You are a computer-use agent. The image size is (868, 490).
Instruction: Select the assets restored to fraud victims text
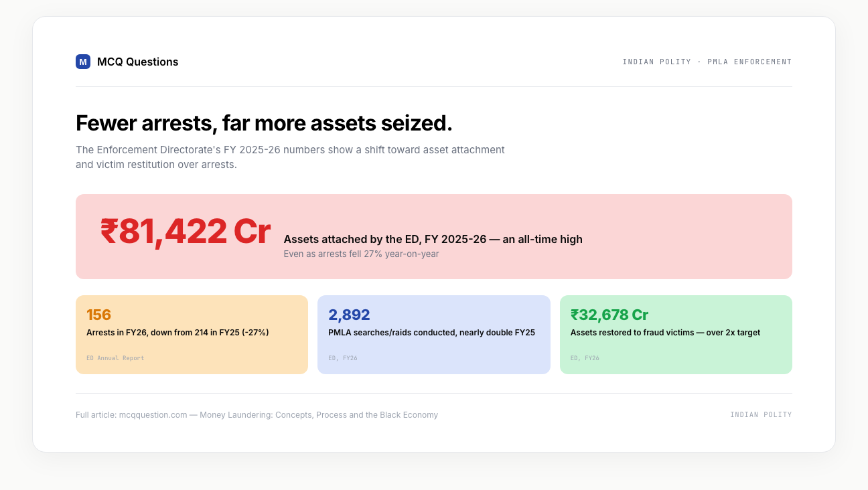(665, 332)
